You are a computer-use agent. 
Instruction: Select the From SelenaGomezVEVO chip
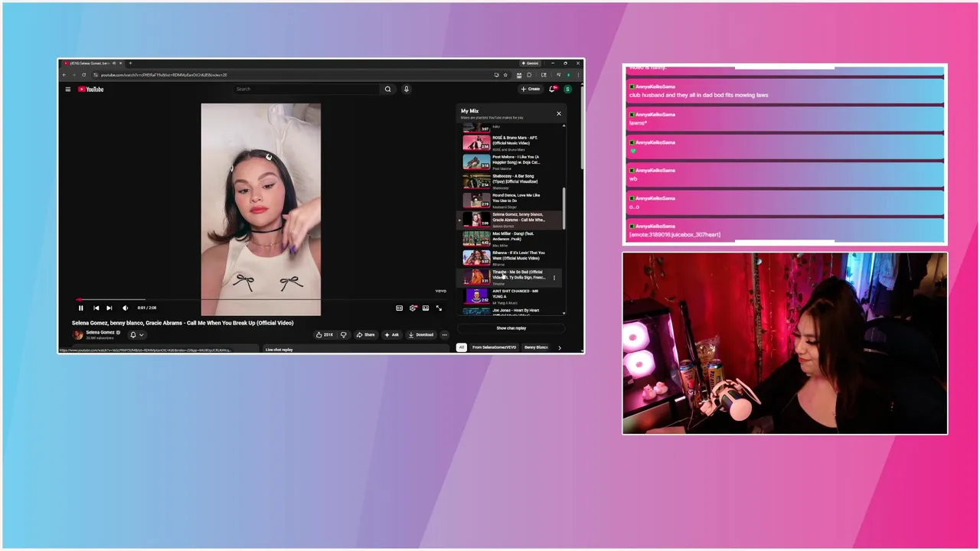tap(494, 347)
